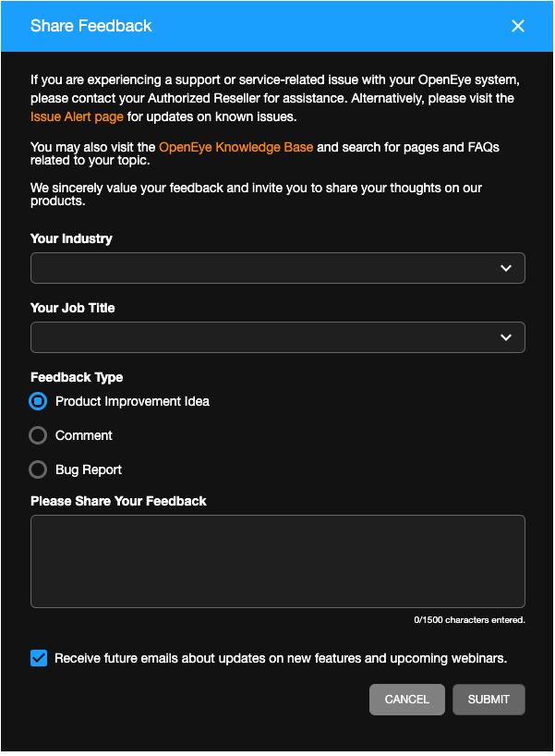Close the Share Feedback dialog
This screenshot has width=555, height=756.
click(518, 26)
